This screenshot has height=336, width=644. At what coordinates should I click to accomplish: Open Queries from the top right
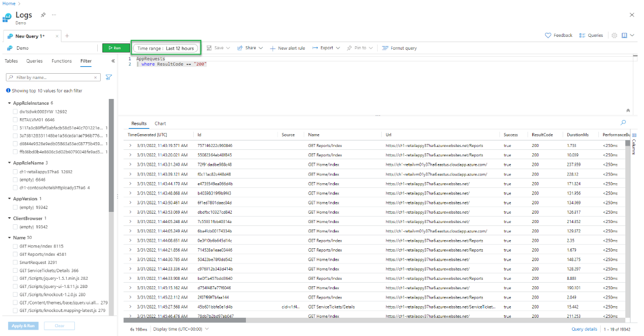click(x=591, y=36)
